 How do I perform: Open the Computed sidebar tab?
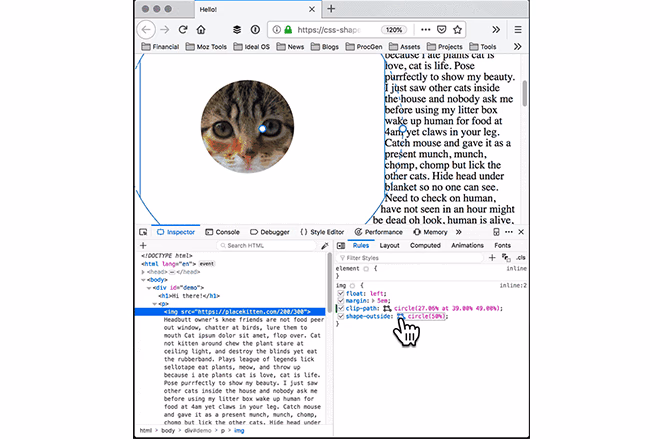(425, 245)
